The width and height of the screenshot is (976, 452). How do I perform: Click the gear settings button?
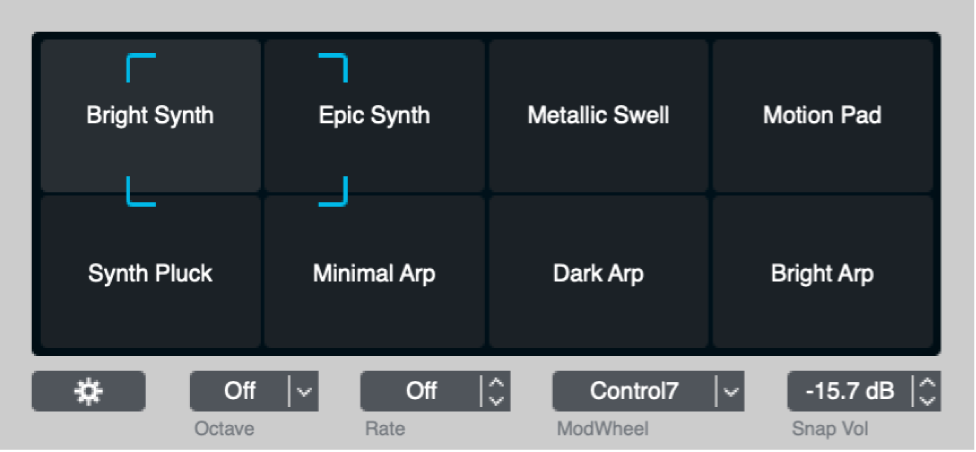88,391
